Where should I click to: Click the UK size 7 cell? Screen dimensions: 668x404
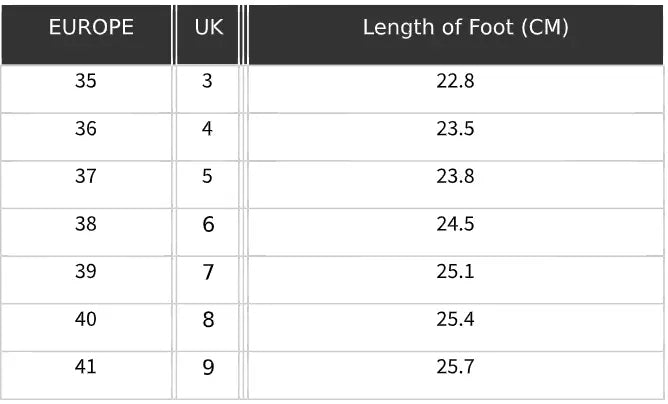tap(207, 272)
